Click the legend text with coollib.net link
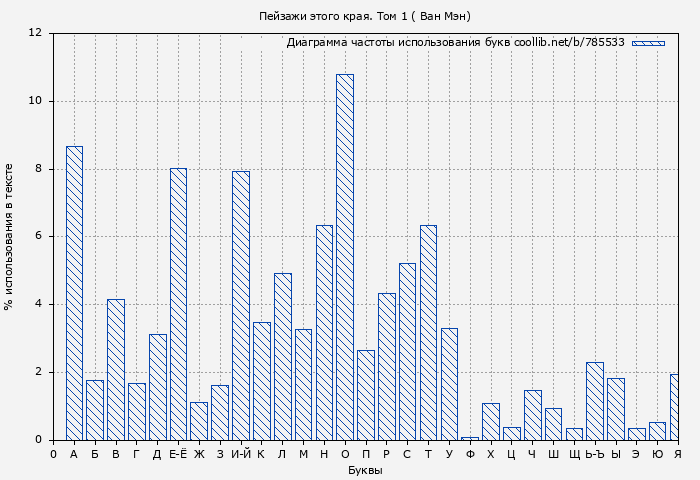The height and width of the screenshot is (480, 700). pyautogui.click(x=455, y=43)
